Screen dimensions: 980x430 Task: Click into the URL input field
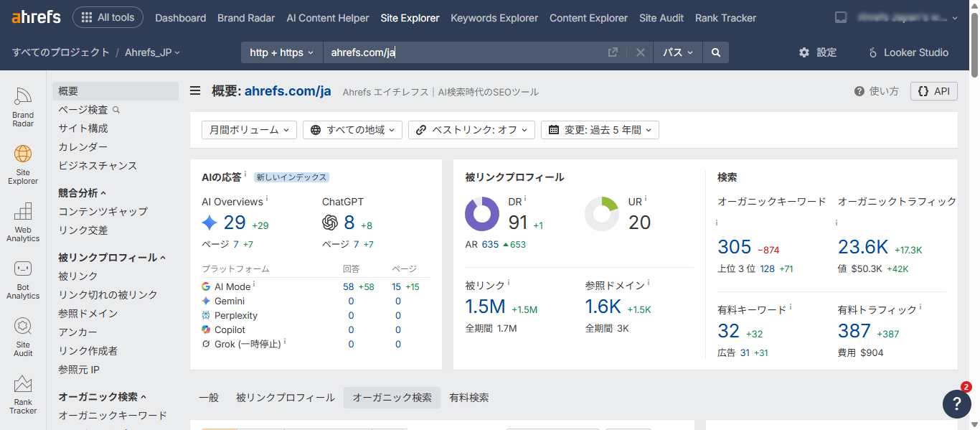(x=464, y=52)
